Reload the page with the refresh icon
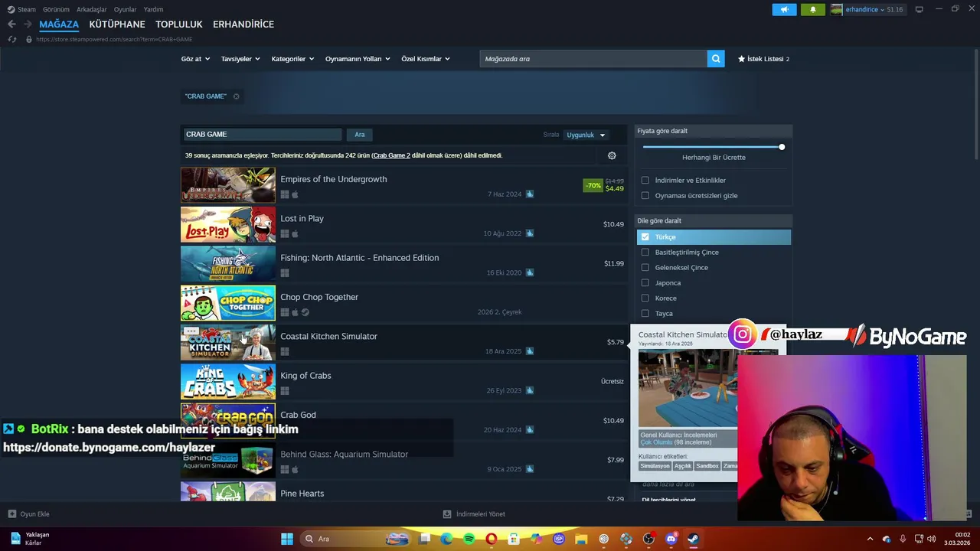 [x=11, y=39]
